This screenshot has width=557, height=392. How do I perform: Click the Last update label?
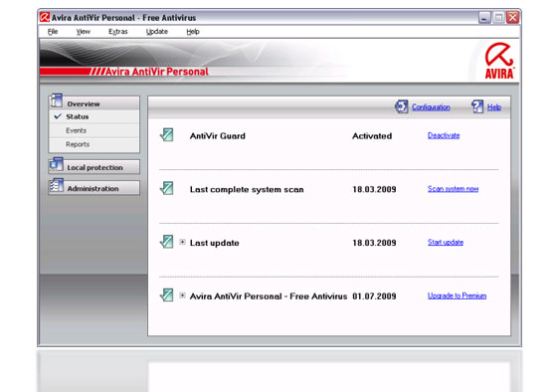pos(214,243)
